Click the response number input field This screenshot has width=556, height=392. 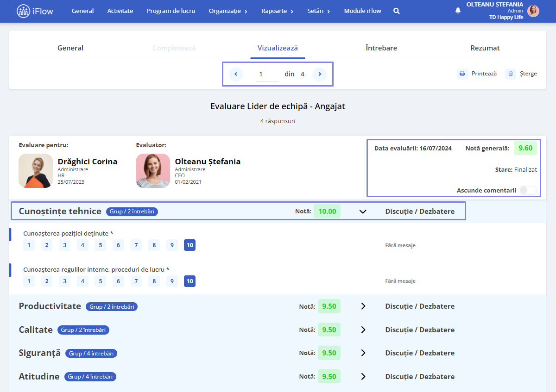pos(267,74)
